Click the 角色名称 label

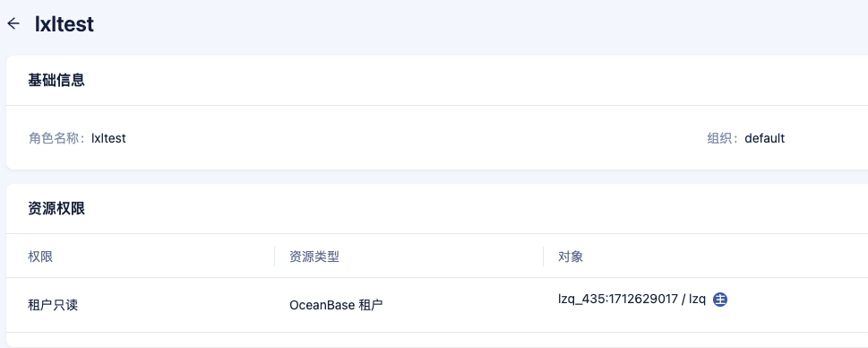pos(56,138)
